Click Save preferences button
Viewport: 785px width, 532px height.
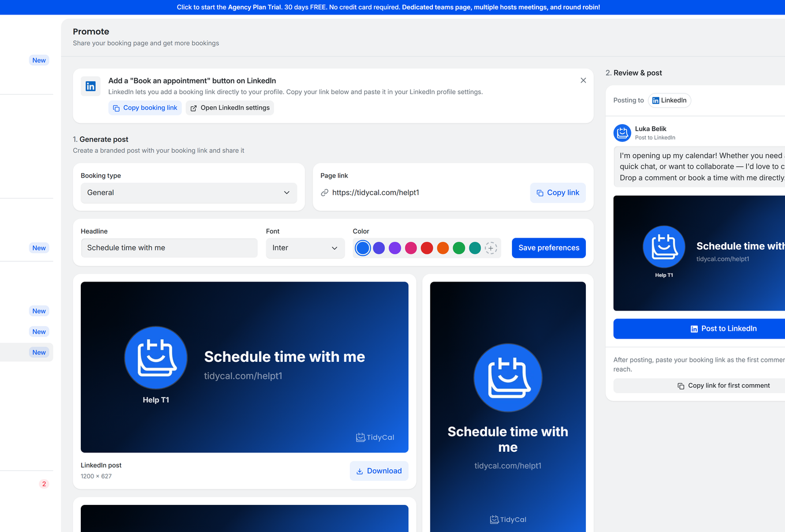549,248
